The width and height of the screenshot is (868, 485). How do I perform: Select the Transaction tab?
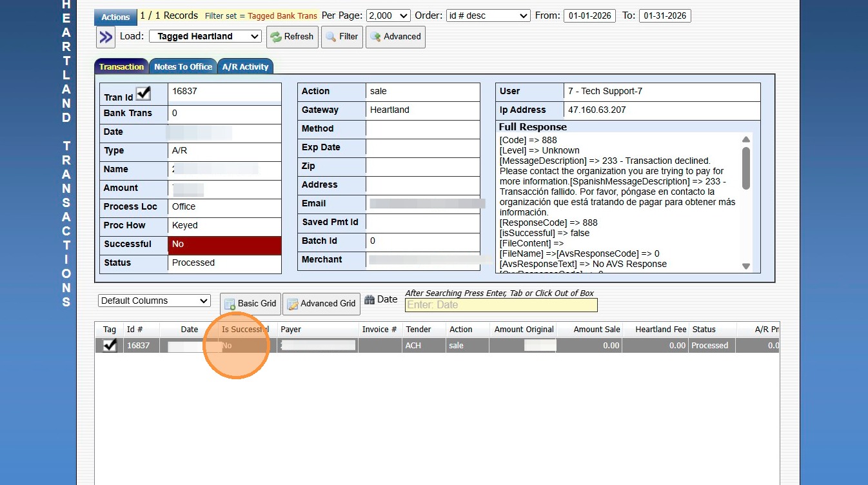121,66
